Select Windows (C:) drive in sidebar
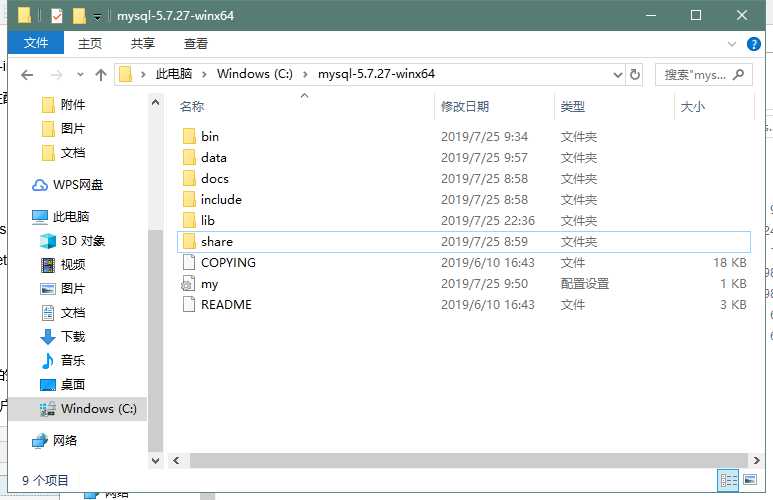 pyautogui.click(x=78, y=409)
